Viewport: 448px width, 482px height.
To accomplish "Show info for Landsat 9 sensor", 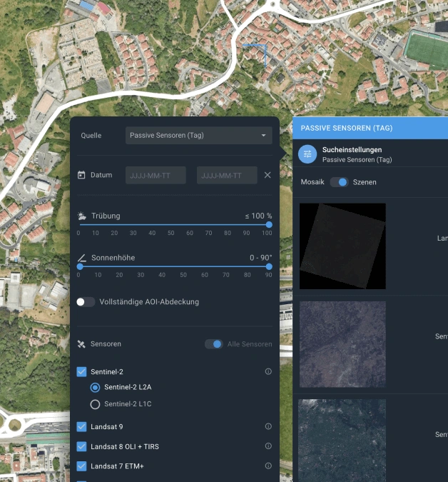I will tap(268, 427).
